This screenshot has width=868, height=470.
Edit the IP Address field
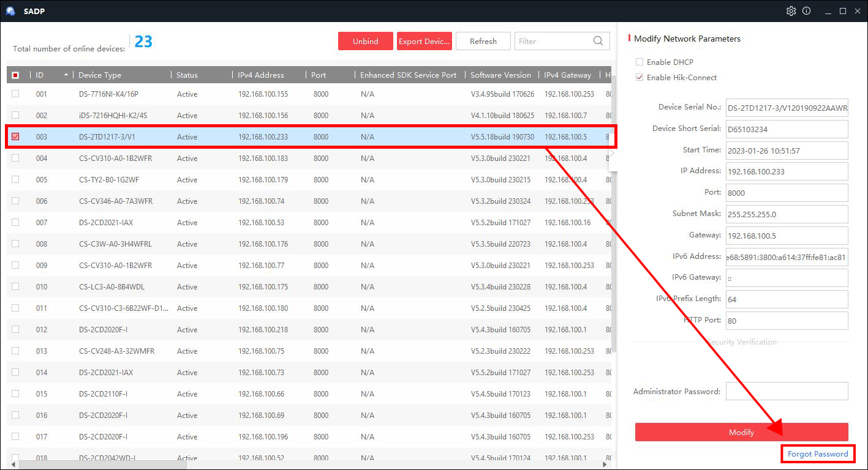click(787, 171)
